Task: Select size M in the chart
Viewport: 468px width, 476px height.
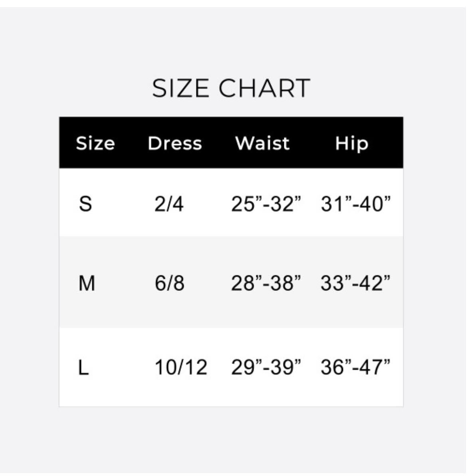Action: click(87, 283)
